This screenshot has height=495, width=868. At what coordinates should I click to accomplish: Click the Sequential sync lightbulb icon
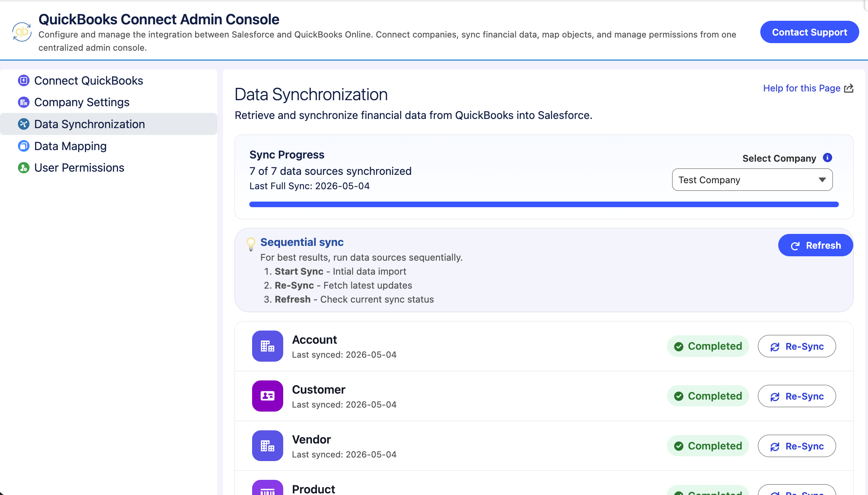251,244
